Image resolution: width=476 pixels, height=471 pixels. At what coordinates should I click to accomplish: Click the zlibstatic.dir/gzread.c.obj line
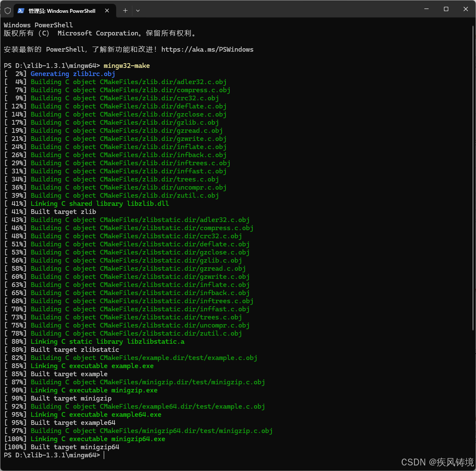(x=125, y=269)
